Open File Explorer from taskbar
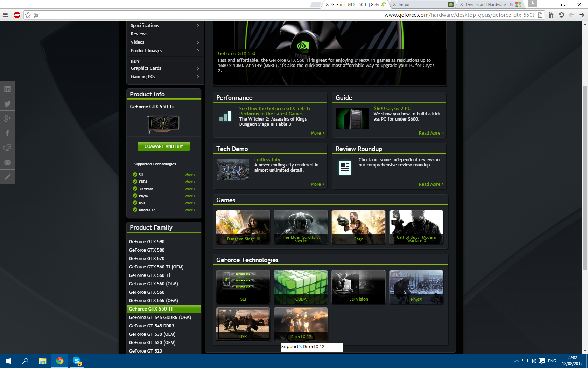The height and width of the screenshot is (368, 588). (42, 361)
